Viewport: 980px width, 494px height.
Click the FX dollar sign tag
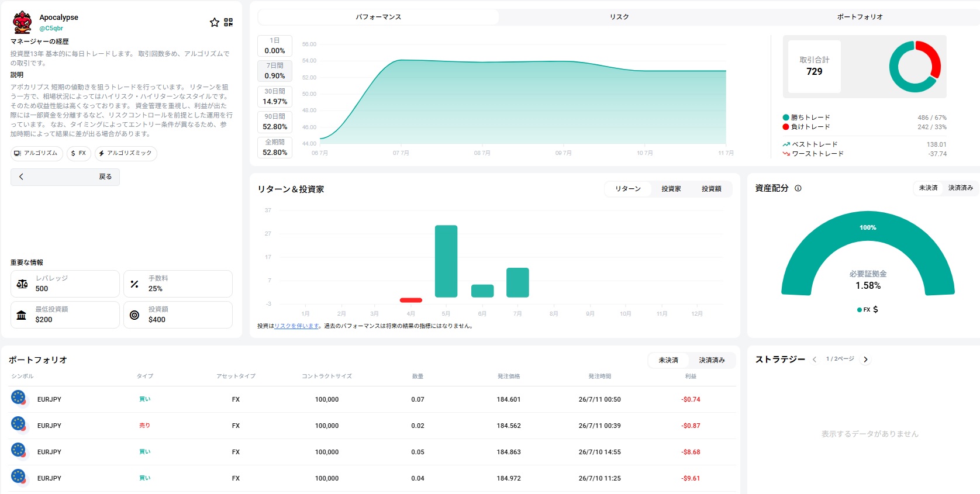click(x=78, y=153)
